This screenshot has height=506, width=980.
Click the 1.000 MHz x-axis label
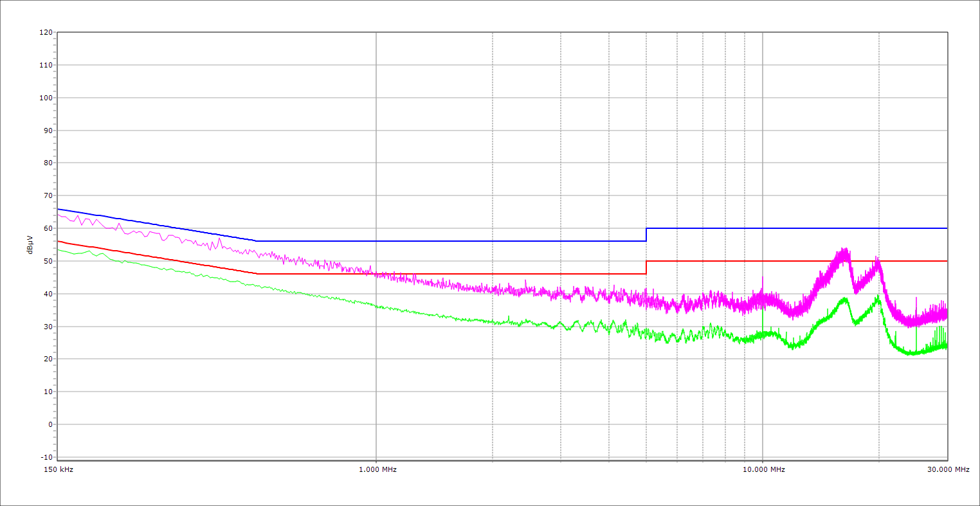click(376, 469)
